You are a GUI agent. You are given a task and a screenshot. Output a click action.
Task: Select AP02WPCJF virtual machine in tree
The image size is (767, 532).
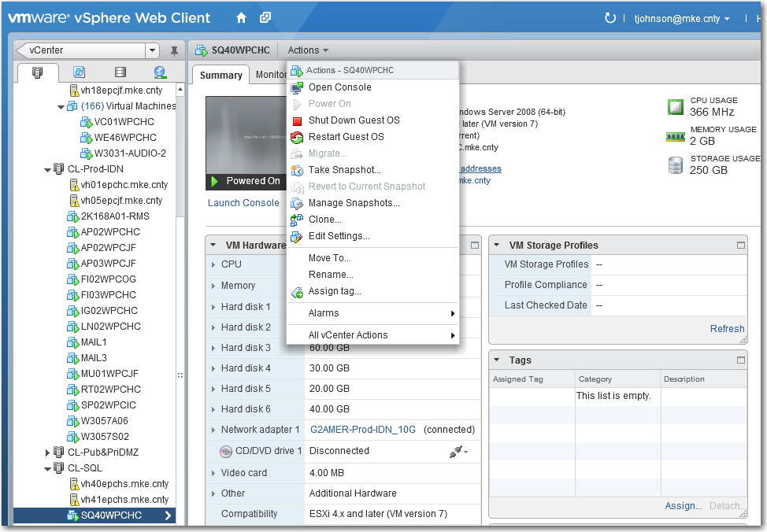(x=108, y=247)
